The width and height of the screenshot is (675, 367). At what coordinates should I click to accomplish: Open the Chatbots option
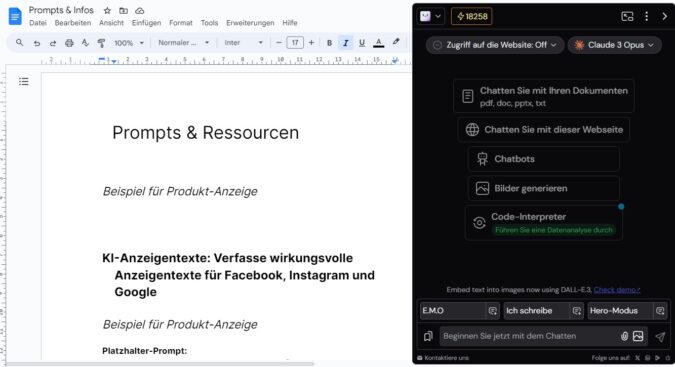[x=544, y=159]
